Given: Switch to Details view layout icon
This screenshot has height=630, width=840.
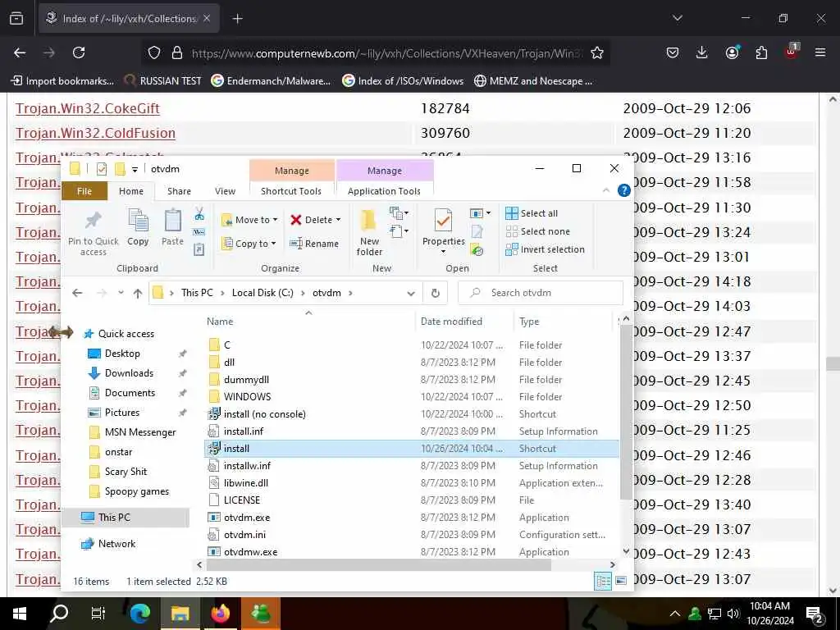Looking at the screenshot, I should [x=603, y=582].
